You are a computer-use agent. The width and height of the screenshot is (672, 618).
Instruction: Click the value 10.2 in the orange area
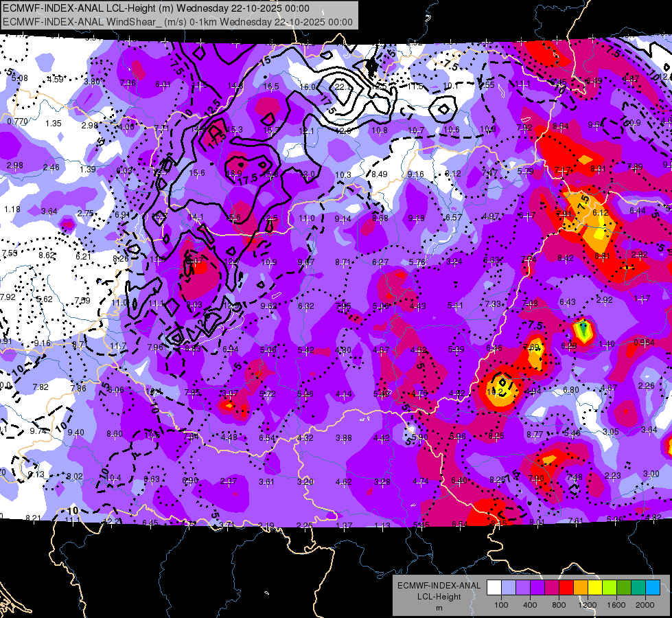click(x=495, y=392)
